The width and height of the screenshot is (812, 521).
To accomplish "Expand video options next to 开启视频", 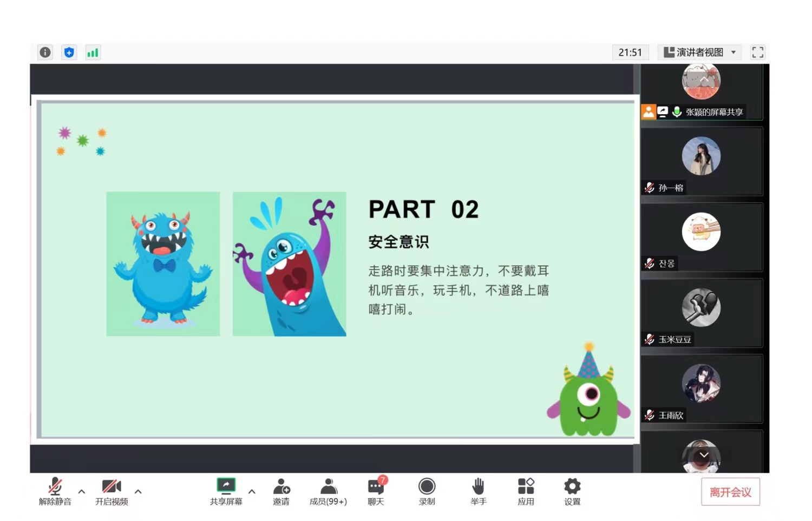I will (138, 491).
